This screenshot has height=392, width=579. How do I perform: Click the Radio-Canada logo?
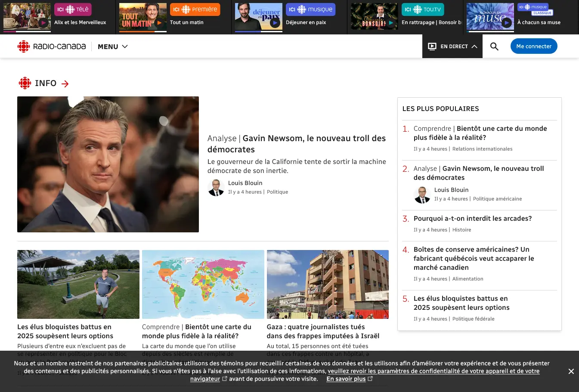click(x=52, y=46)
